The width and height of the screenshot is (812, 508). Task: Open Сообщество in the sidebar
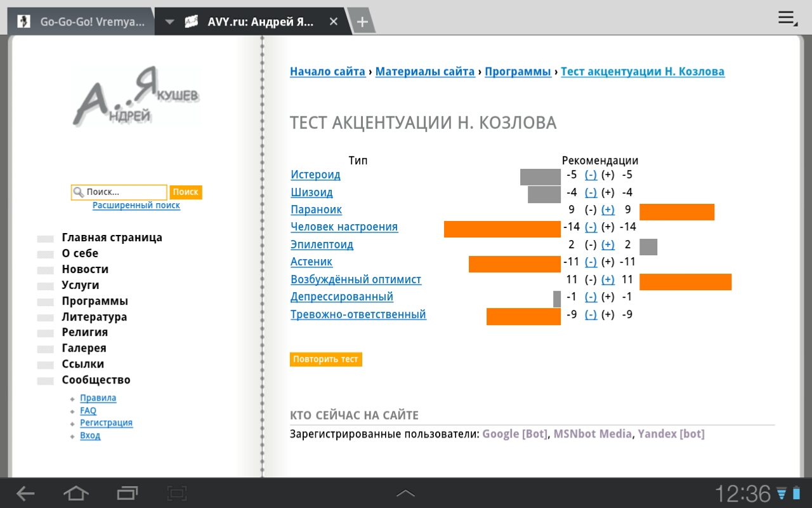pos(96,380)
